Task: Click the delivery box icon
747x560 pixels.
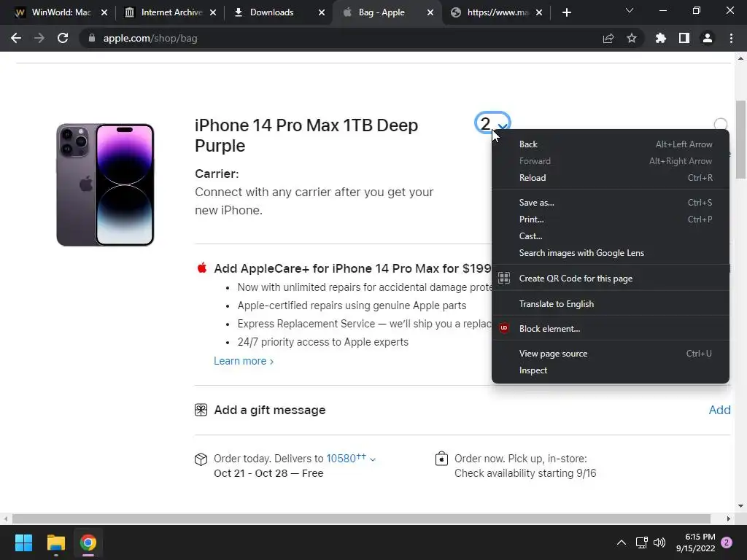Action: coord(201,459)
